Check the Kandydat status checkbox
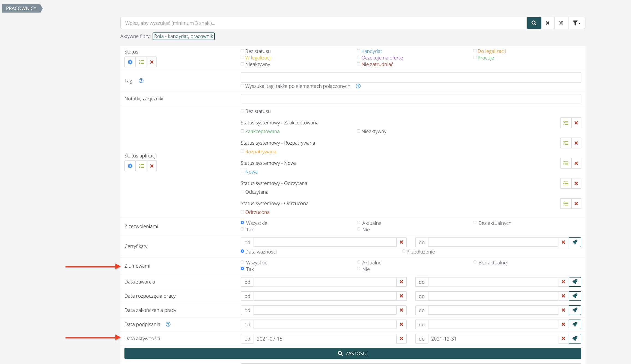 coord(359,51)
